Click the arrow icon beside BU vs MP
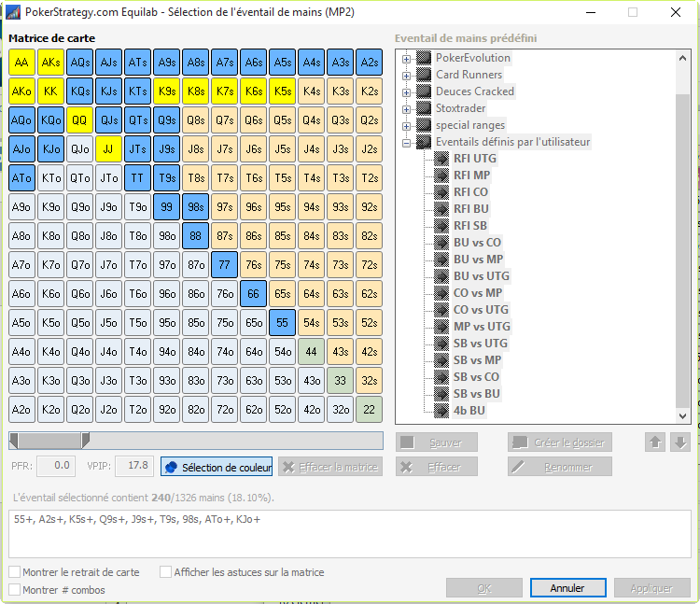The image size is (700, 604). click(441, 260)
